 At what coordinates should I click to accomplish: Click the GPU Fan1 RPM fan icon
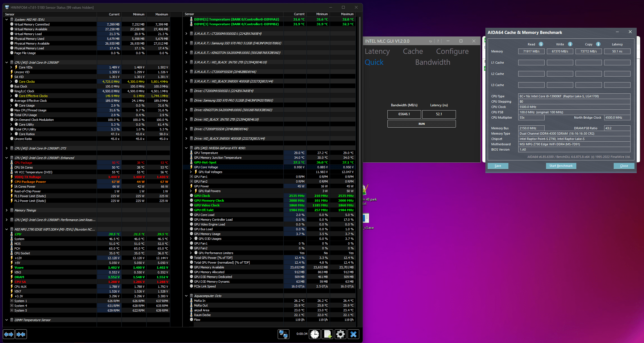click(191, 177)
